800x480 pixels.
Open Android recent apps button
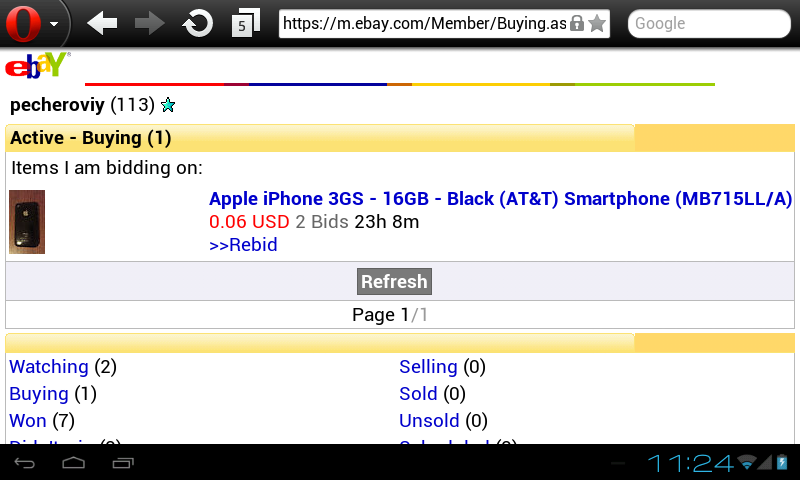122,463
